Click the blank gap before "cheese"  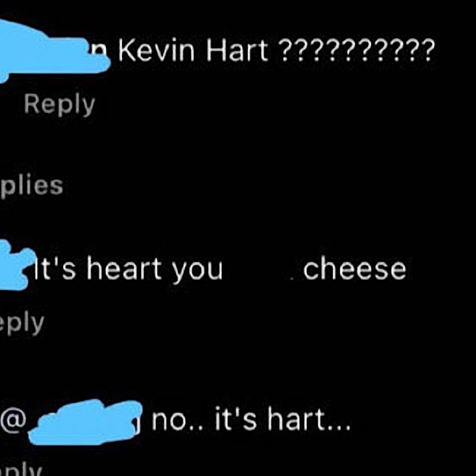point(262,269)
